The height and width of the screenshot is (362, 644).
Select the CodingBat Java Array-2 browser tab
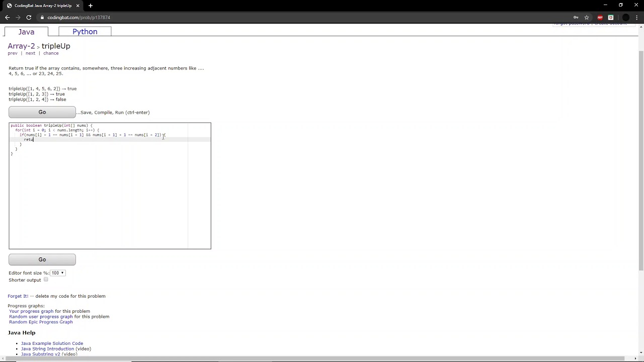[43, 6]
